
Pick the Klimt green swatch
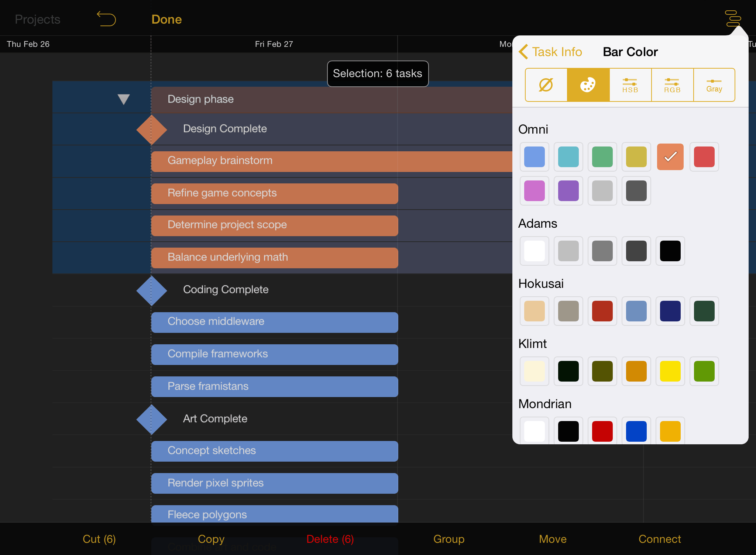704,371
